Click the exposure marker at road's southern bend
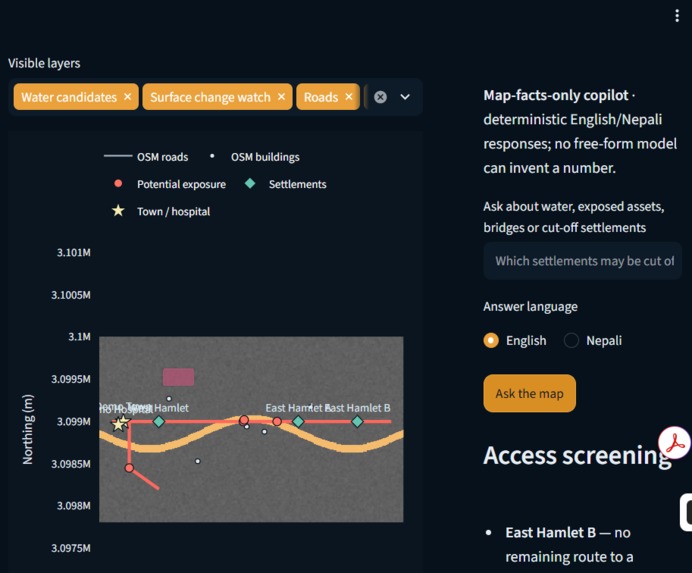 [129, 468]
